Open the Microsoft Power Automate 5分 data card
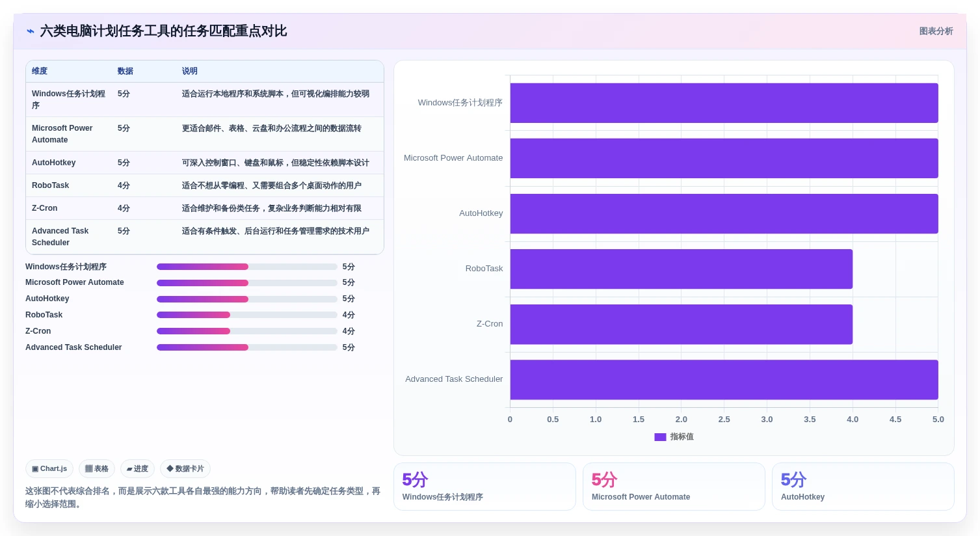Screen dimensions: 980x536 pos(674,487)
